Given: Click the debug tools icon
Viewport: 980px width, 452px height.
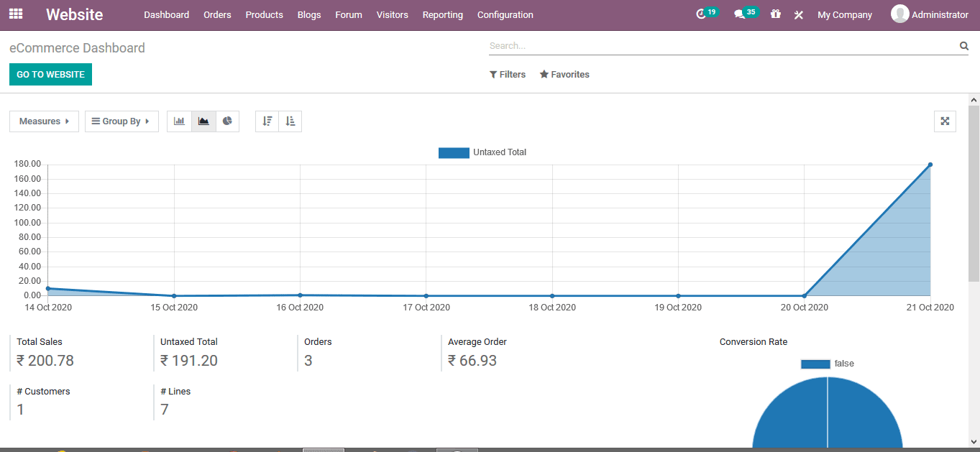Looking at the screenshot, I should (x=798, y=14).
